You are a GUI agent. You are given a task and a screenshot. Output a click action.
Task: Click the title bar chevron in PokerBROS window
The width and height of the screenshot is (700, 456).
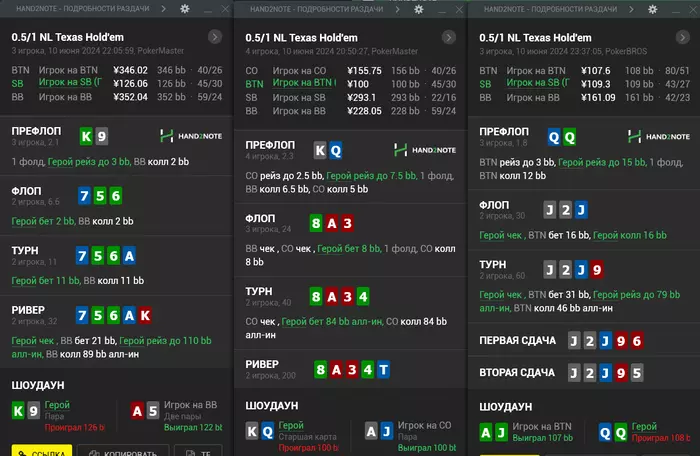[x=631, y=9]
